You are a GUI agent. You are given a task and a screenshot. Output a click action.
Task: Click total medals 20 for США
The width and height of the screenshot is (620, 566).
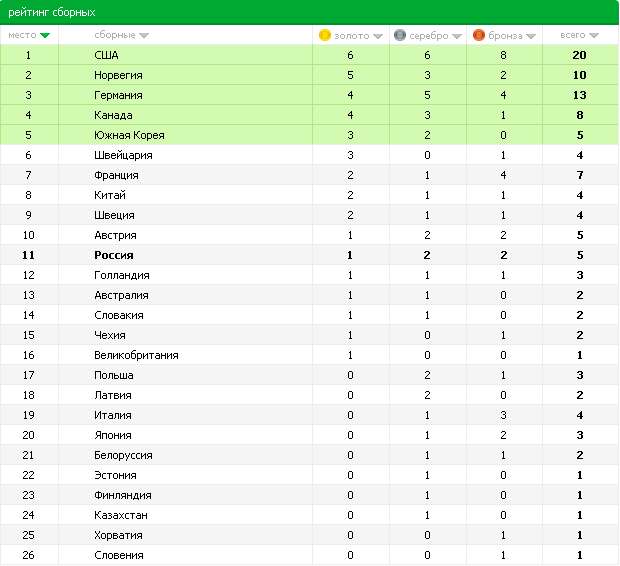[x=579, y=55]
